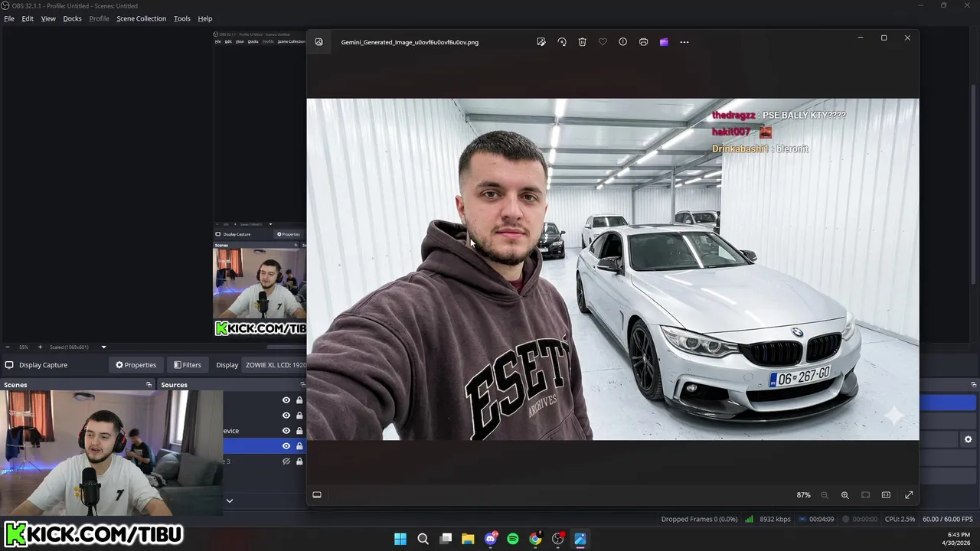Toggle visibility of second source row

tap(286, 416)
